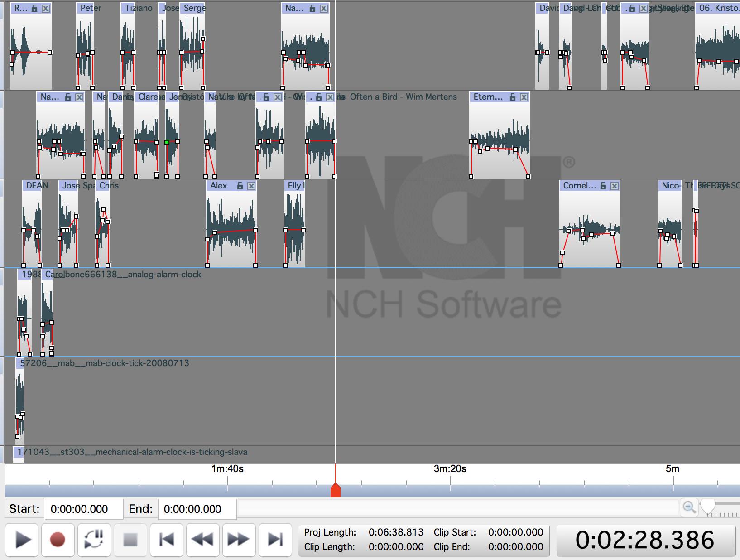Click the red playhead marker on the timeline
The width and height of the screenshot is (740, 560).
point(336,490)
